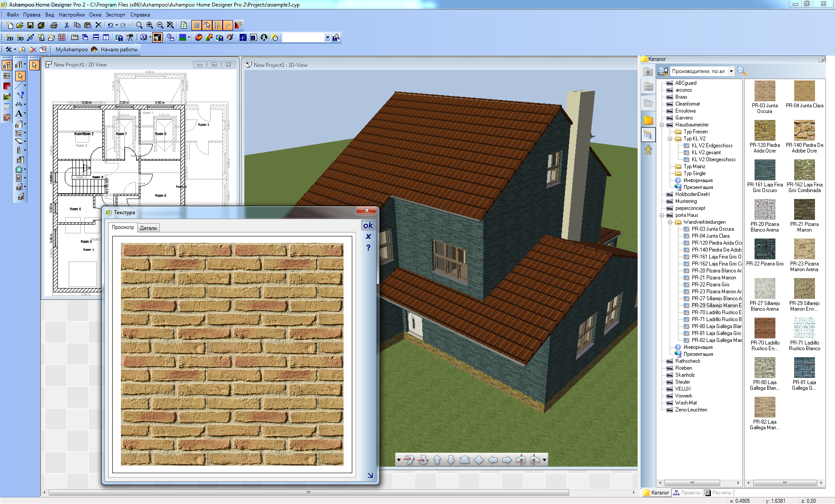835x504 pixels.
Task: Click OK button to confirm texture selection
Action: tap(368, 225)
